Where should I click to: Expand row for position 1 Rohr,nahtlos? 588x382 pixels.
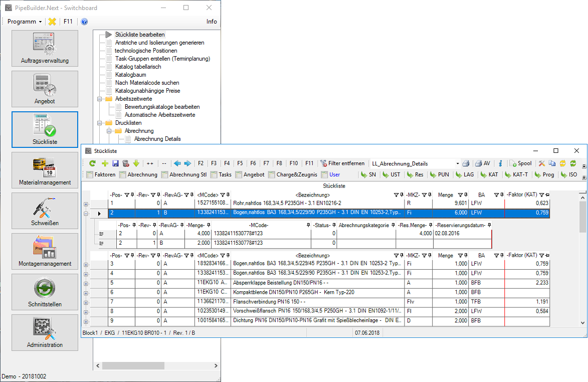click(86, 204)
